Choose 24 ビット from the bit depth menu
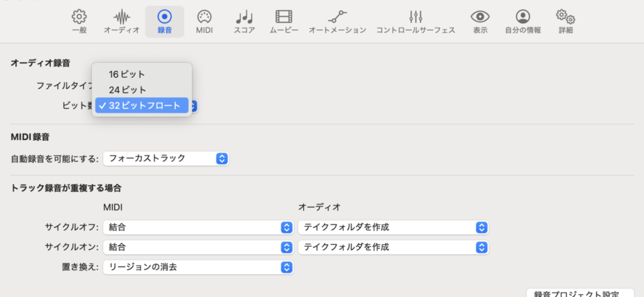 click(126, 90)
